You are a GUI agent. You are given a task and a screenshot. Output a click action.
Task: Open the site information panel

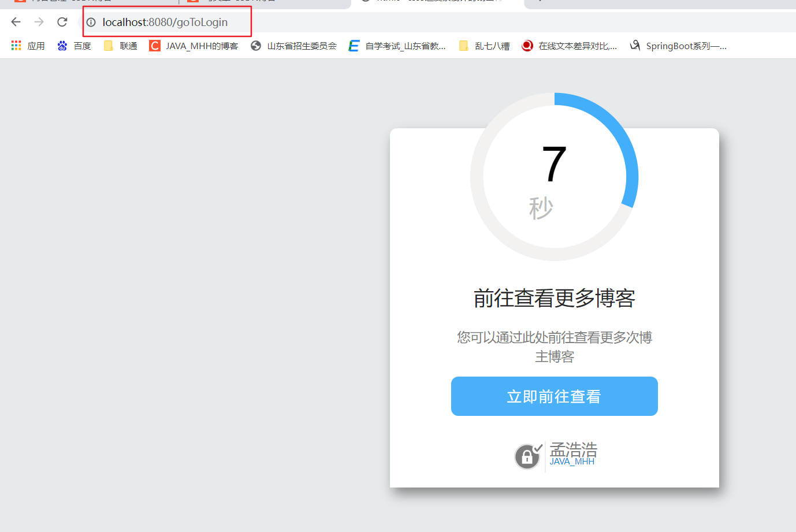(x=91, y=22)
